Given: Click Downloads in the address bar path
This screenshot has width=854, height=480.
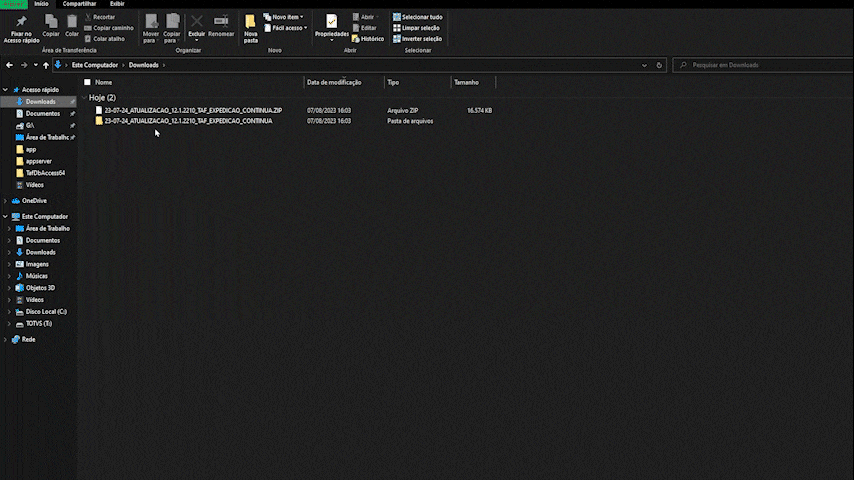Looking at the screenshot, I should click(x=144, y=65).
